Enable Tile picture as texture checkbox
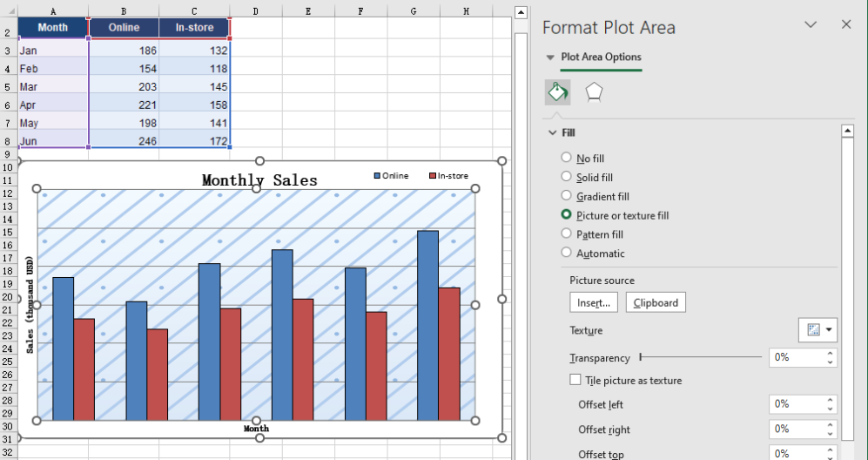 575,380
